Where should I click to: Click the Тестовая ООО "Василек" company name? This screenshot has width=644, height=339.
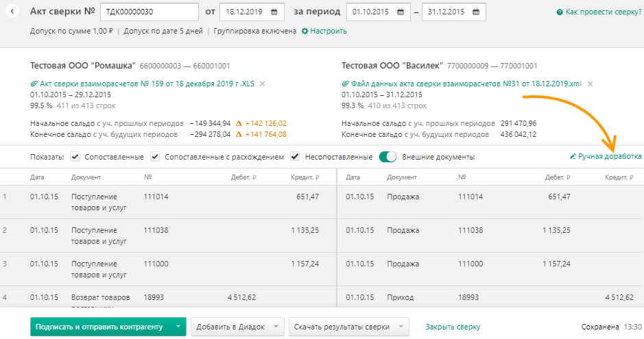(392, 66)
